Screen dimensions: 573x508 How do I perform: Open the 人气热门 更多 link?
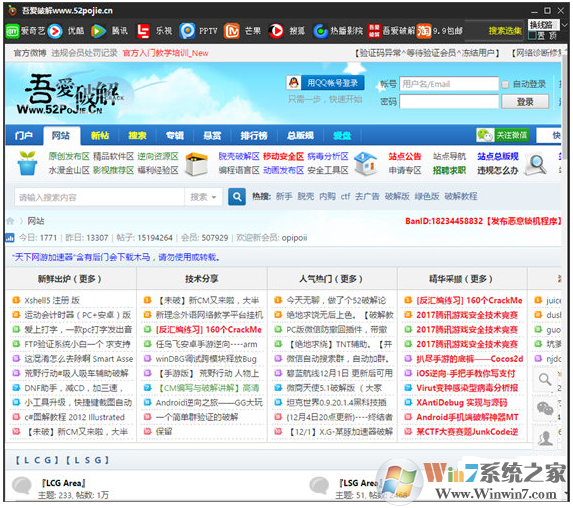click(349, 279)
